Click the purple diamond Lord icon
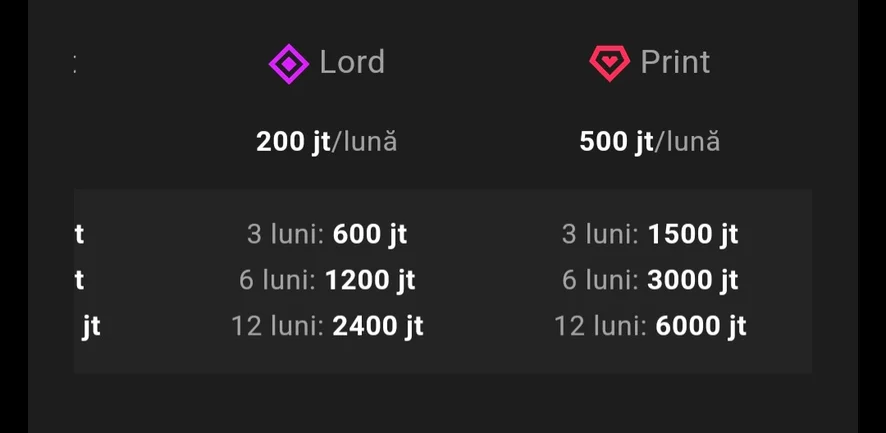 [x=289, y=64]
